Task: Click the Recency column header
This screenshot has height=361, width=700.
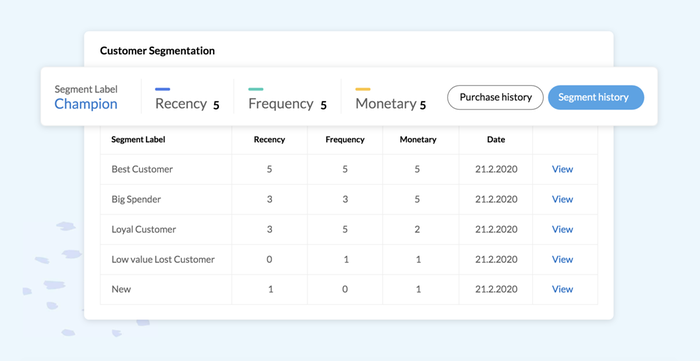Action: 269,140
